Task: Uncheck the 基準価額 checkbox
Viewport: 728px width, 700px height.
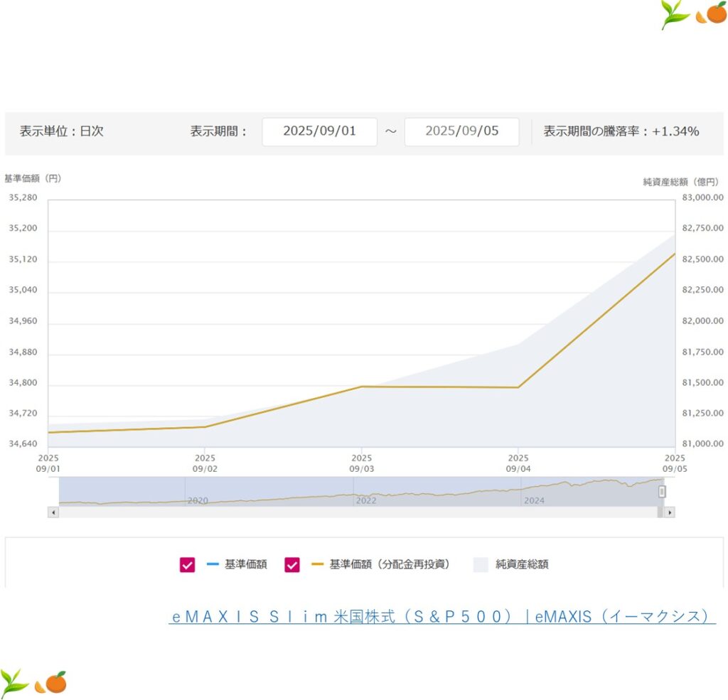Action: click(188, 565)
